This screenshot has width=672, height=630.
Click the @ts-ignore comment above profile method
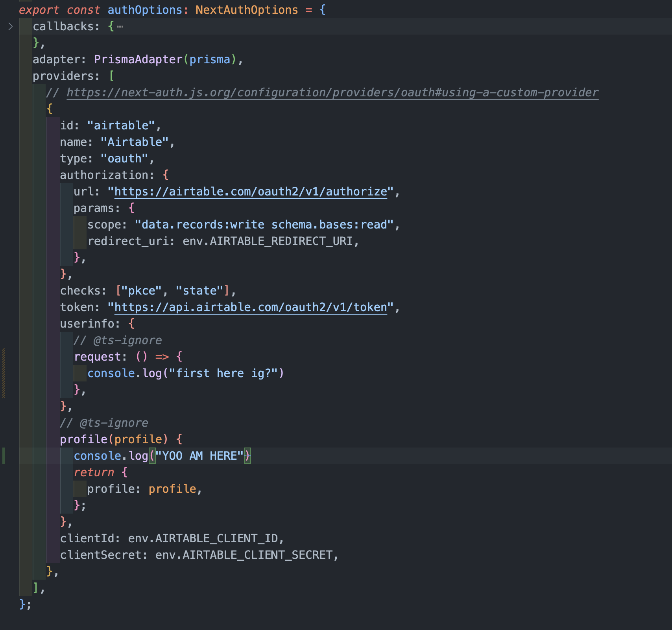tap(104, 423)
